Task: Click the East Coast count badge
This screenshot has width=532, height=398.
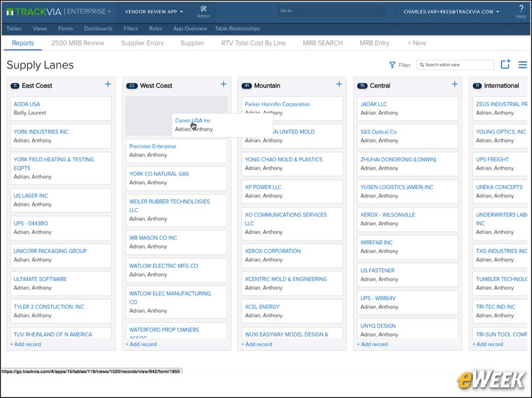Action: pos(15,86)
